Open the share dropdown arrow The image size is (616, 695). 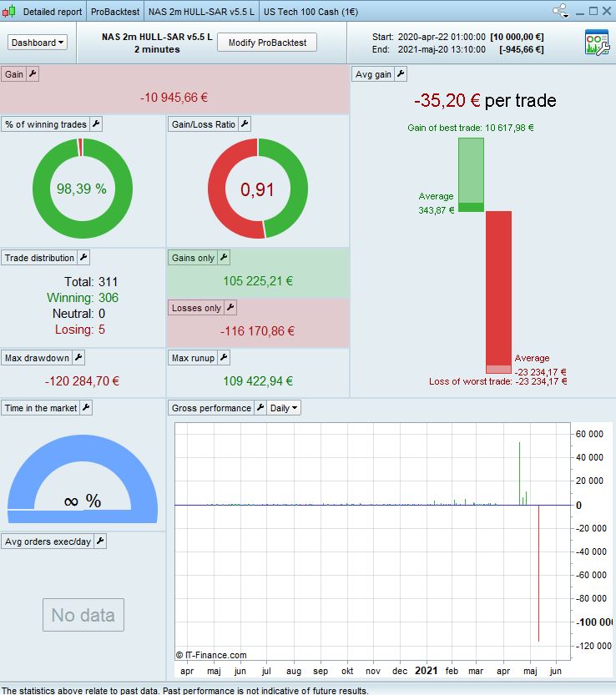pyautogui.click(x=566, y=16)
